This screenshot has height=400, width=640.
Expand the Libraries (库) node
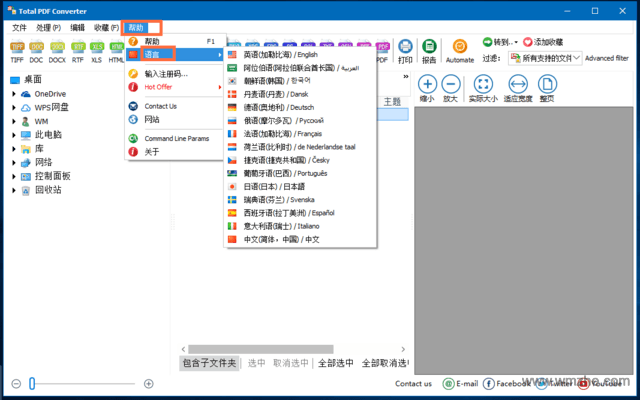coord(14,149)
